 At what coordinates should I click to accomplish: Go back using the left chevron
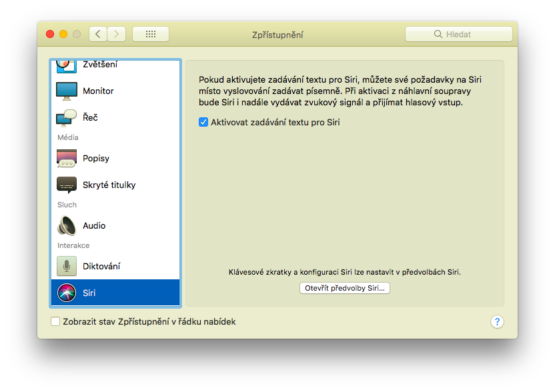[97, 33]
